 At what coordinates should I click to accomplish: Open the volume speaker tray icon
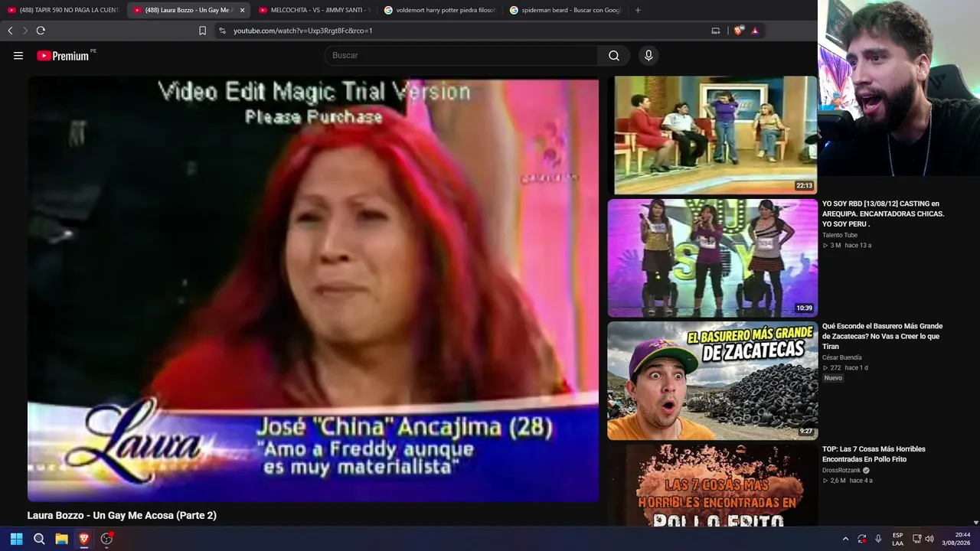929,539
